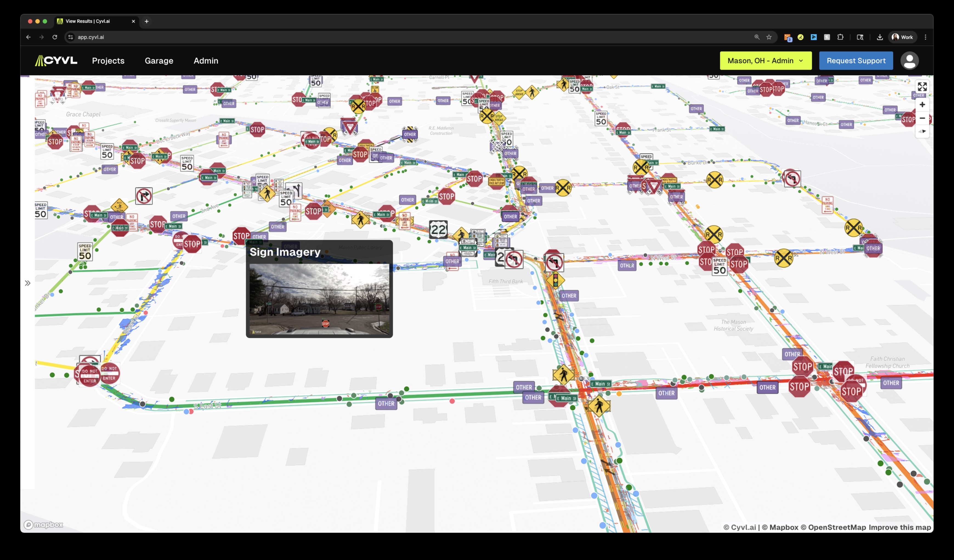Click the Request Support button

point(856,61)
